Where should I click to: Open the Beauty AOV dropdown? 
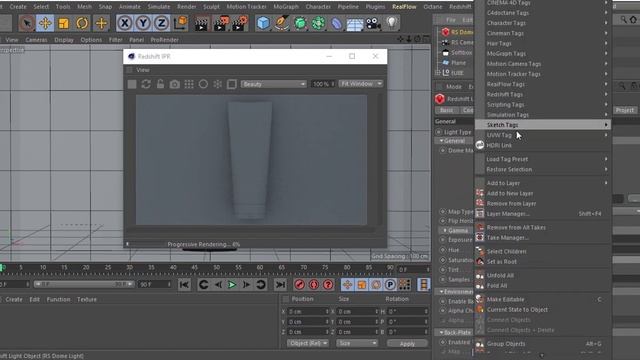273,84
